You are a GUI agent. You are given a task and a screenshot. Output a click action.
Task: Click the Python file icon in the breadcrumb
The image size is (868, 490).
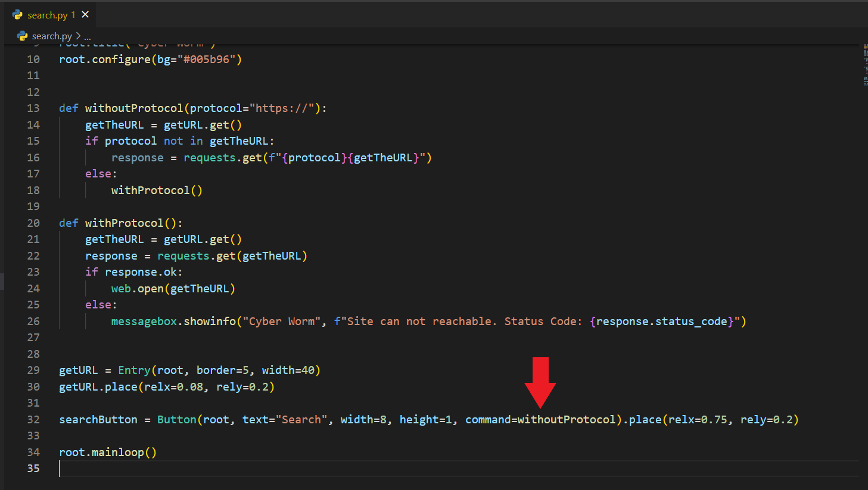23,36
